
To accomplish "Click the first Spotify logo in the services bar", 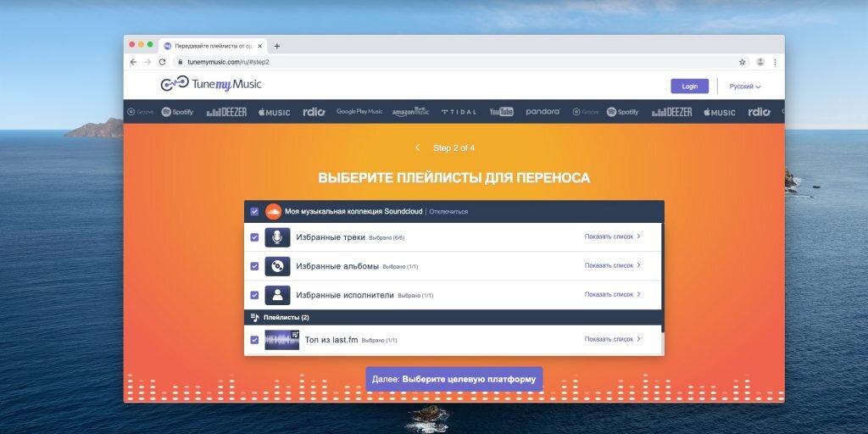I will (x=177, y=112).
